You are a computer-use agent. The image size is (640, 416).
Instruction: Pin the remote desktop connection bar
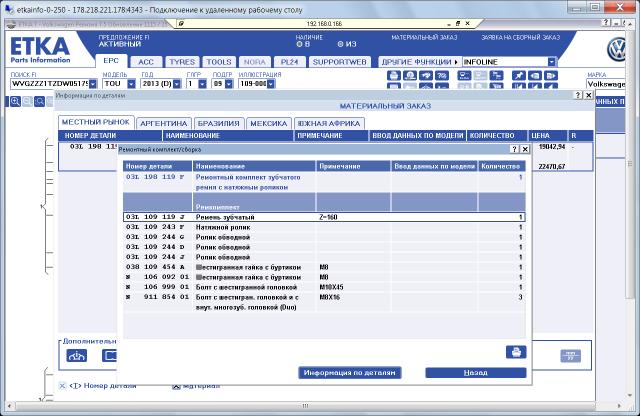click(181, 24)
